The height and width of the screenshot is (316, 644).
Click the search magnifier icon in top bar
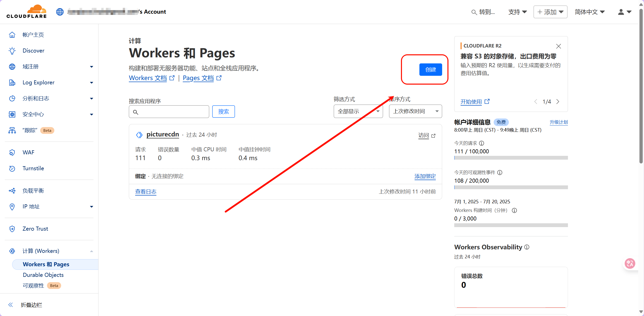point(474,12)
